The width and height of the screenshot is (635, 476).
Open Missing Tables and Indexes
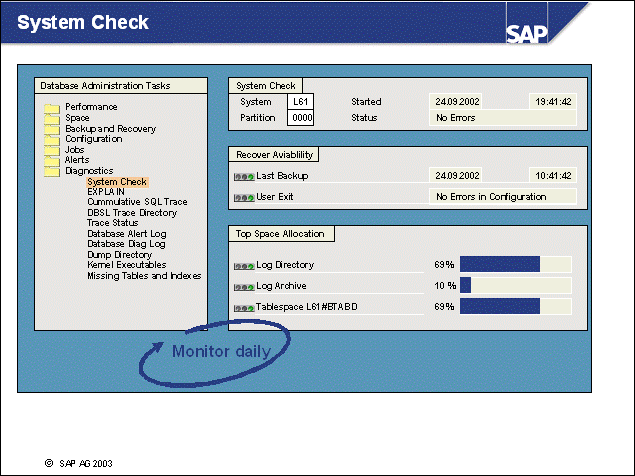point(143,276)
